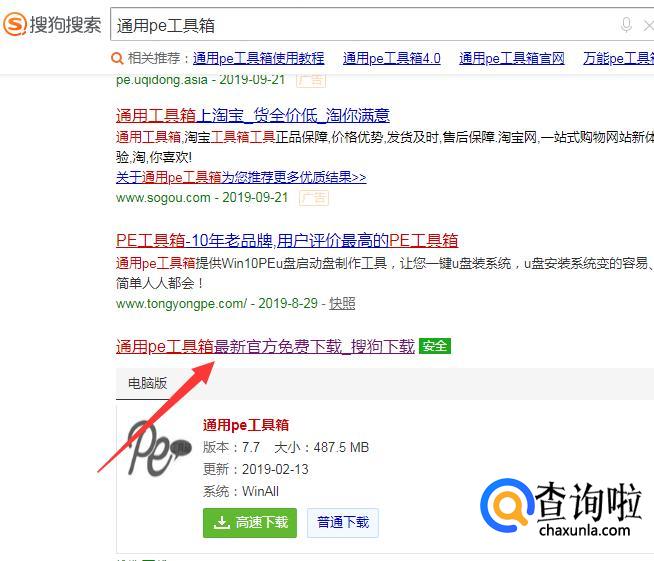Open the 通用pe工具箱4.0 related suggestion
The height and width of the screenshot is (561, 654).
[x=392, y=58]
